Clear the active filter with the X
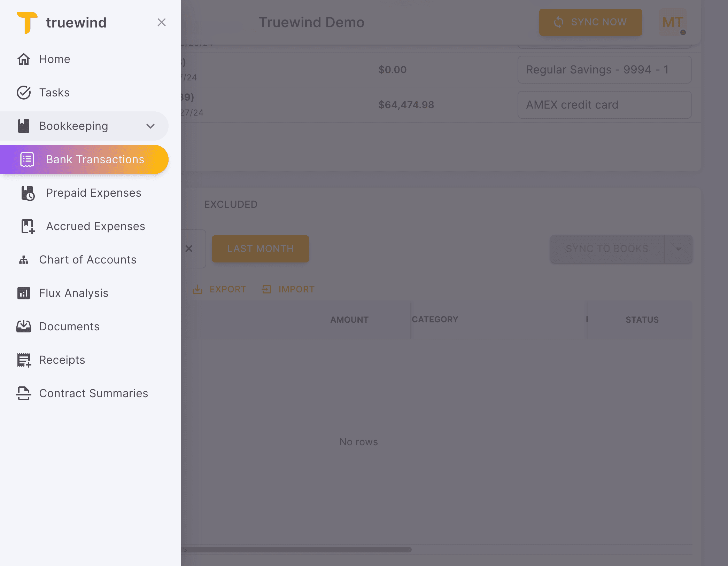The width and height of the screenshot is (728, 566). tap(189, 249)
